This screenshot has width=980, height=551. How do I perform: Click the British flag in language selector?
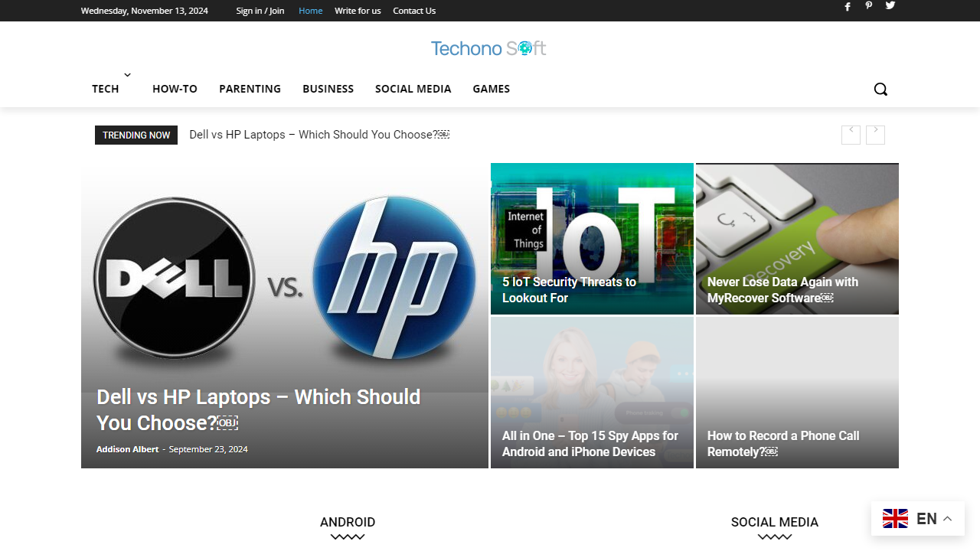tap(895, 518)
